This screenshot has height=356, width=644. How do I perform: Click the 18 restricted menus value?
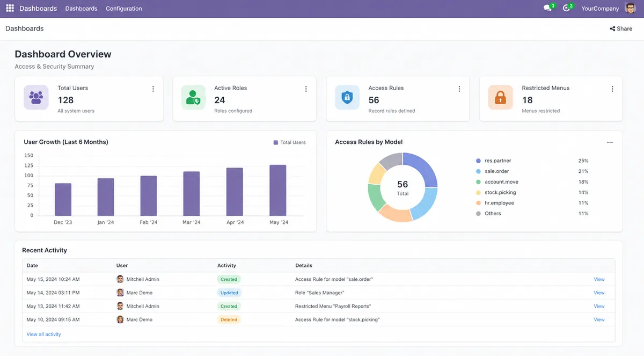tap(527, 100)
